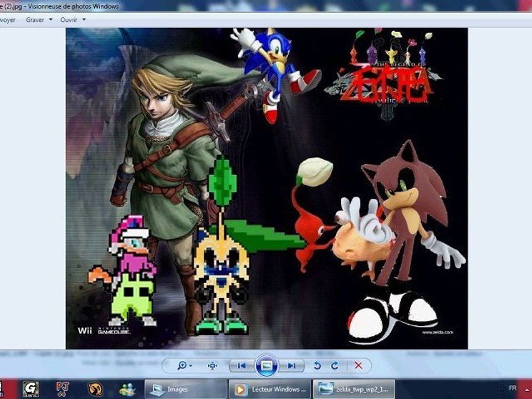Open the PJ64 taskbar icon

click(63, 389)
